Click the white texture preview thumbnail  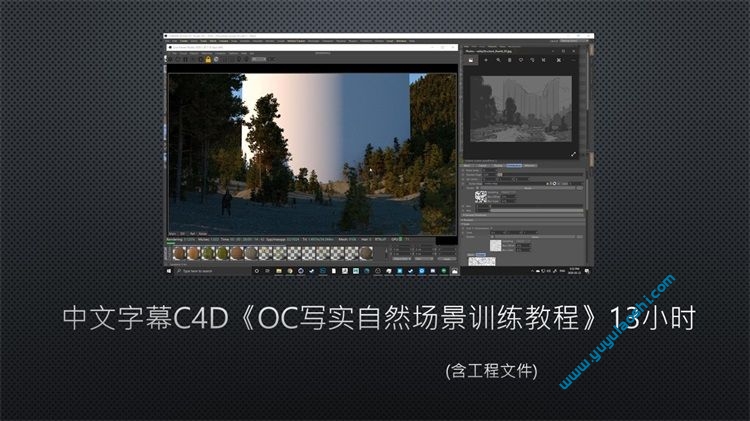tap(496, 245)
